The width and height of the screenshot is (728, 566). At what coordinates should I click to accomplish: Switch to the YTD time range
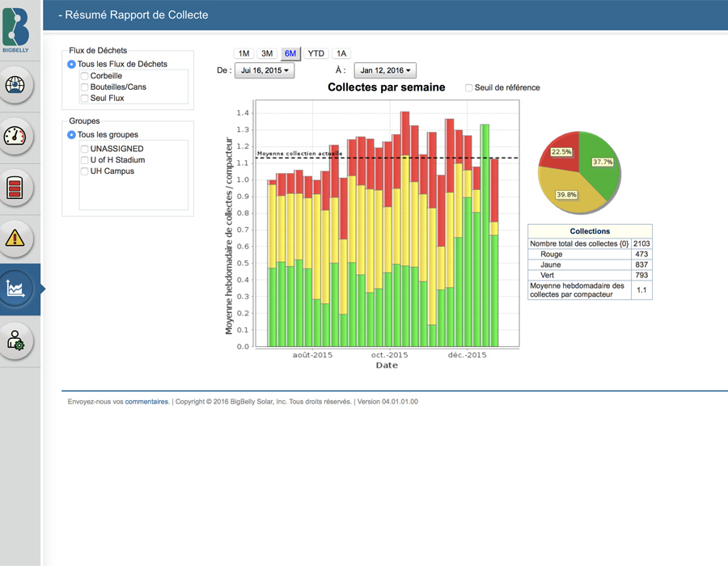coord(316,53)
